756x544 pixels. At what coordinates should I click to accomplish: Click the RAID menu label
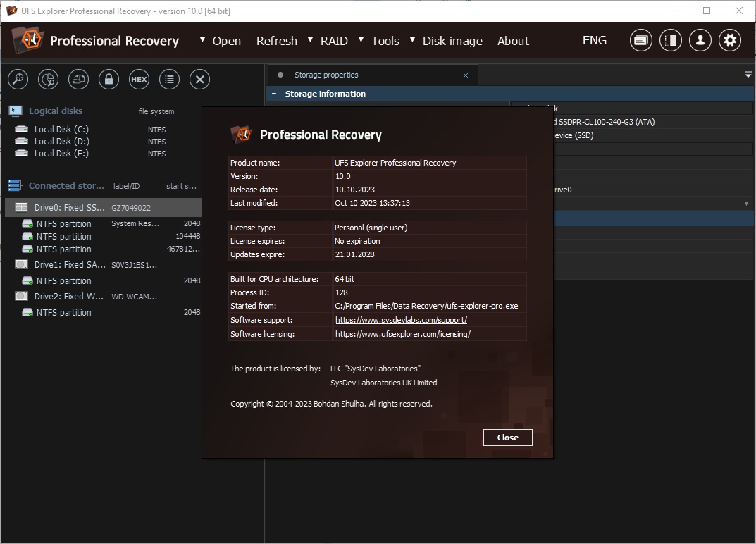(x=334, y=41)
